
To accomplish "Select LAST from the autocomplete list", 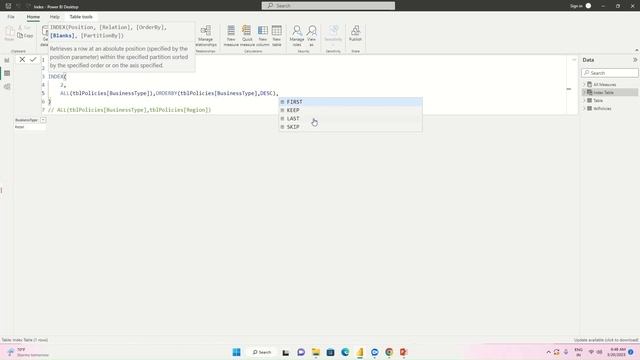I will click(351, 118).
